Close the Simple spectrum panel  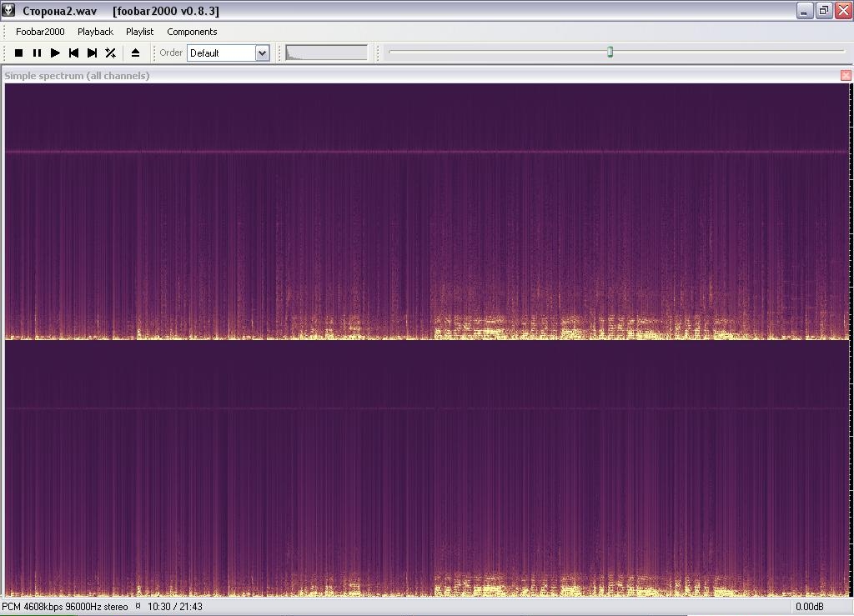coord(846,75)
